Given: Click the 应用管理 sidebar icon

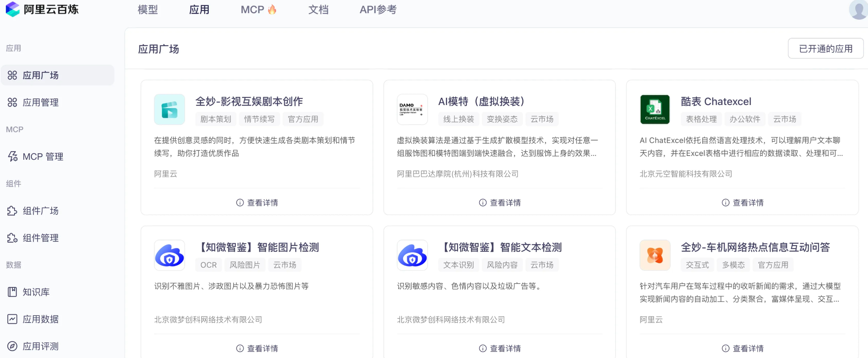Looking at the screenshot, I should pos(12,102).
